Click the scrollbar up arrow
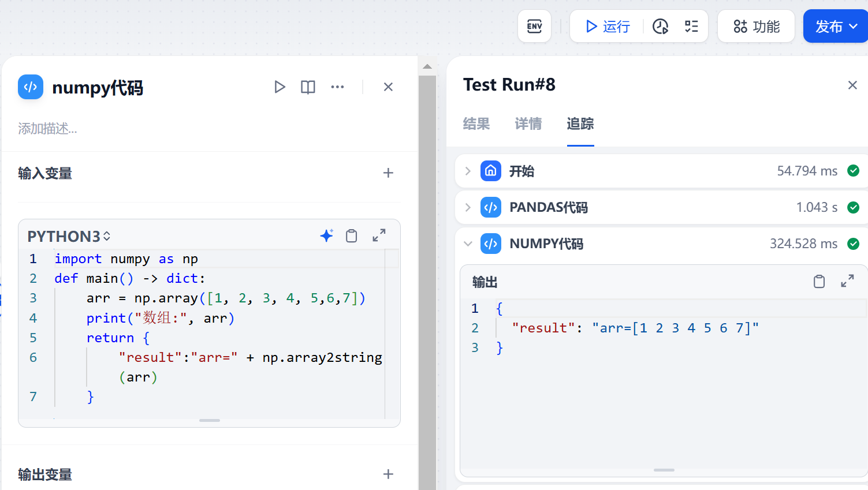The height and width of the screenshot is (490, 868). pyautogui.click(x=427, y=66)
